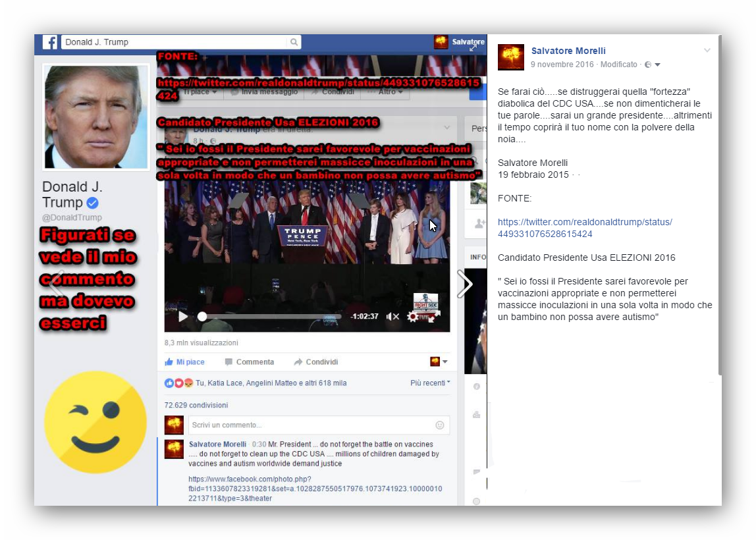The image size is (756, 540).
Task: Open the post privacy globe dropdown
Action: [x=652, y=65]
